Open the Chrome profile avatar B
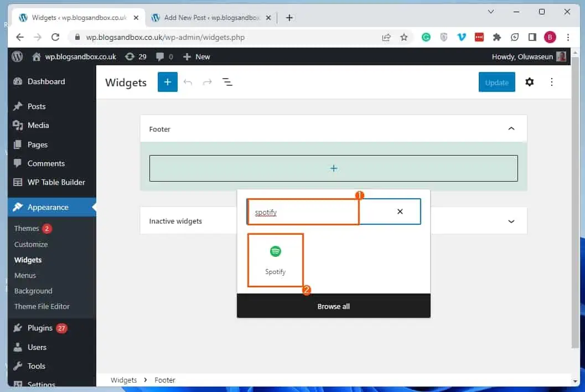 click(550, 37)
